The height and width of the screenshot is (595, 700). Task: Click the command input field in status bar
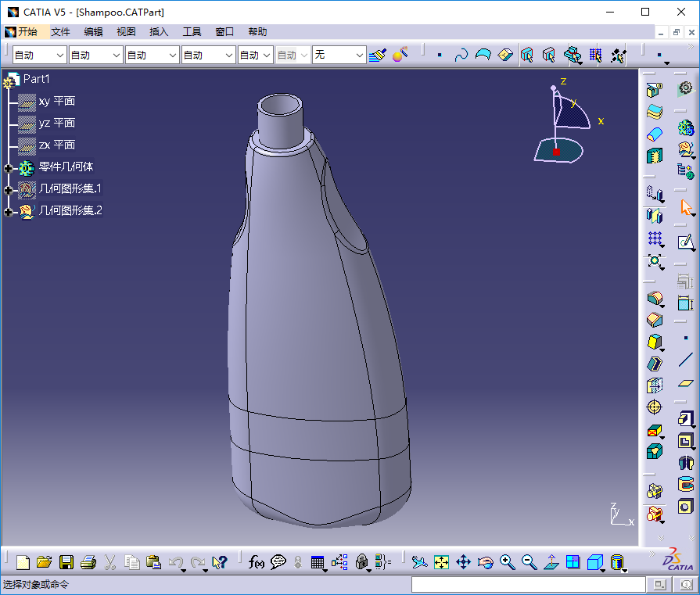pos(528,584)
